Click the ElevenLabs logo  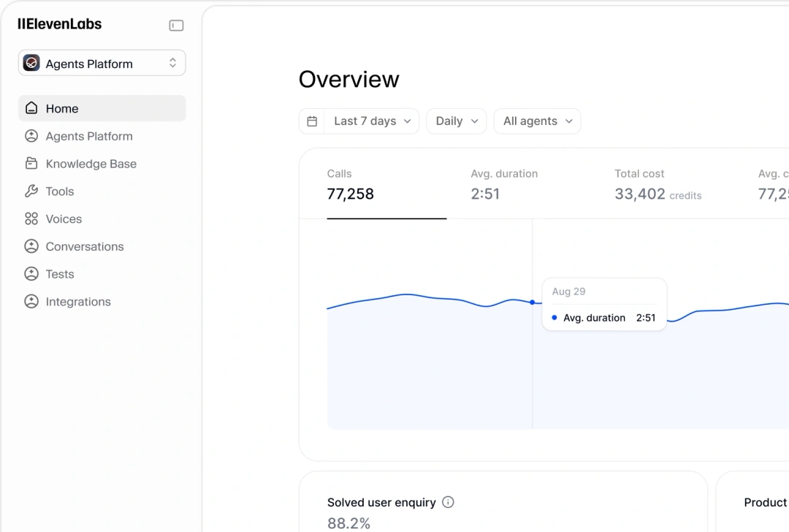[x=60, y=24]
